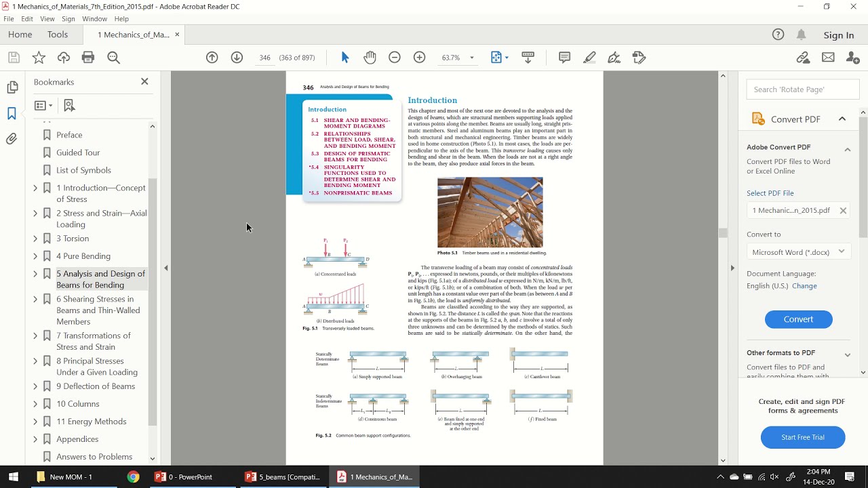Add the current file to starred with the star icon
This screenshot has width=868, height=488.
(x=39, y=58)
